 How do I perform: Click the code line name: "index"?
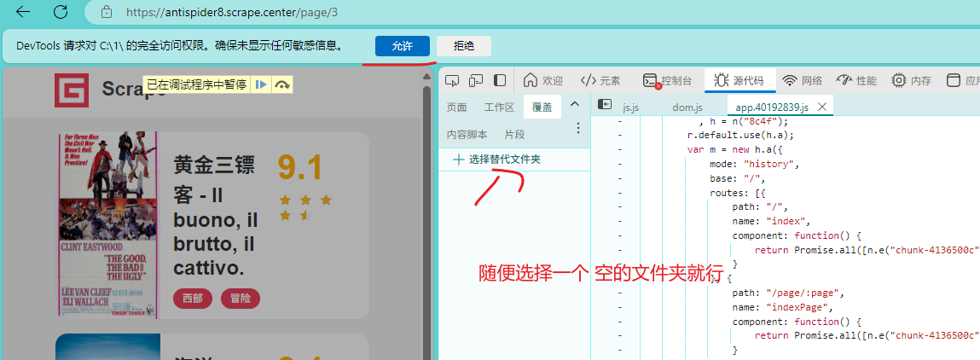[x=771, y=221]
